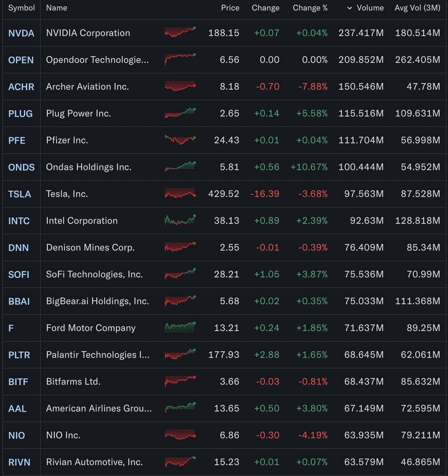Open the ACHR ticker symbol link
This screenshot has width=448, height=476.
click(x=21, y=87)
